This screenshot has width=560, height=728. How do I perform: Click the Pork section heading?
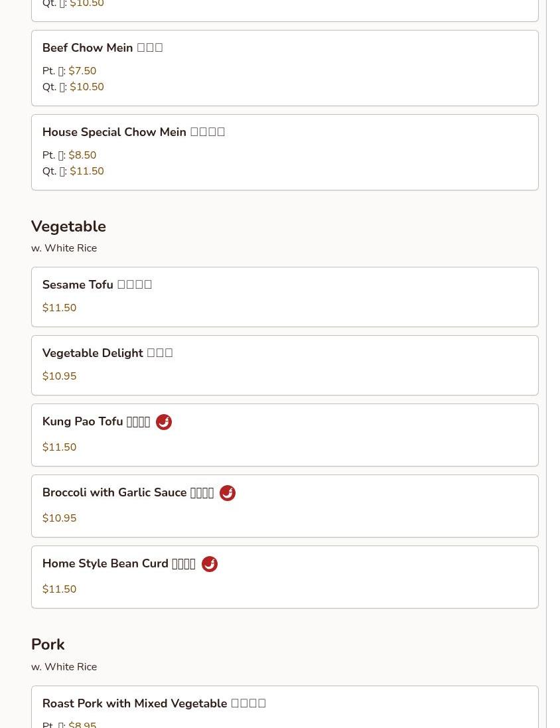(48, 644)
